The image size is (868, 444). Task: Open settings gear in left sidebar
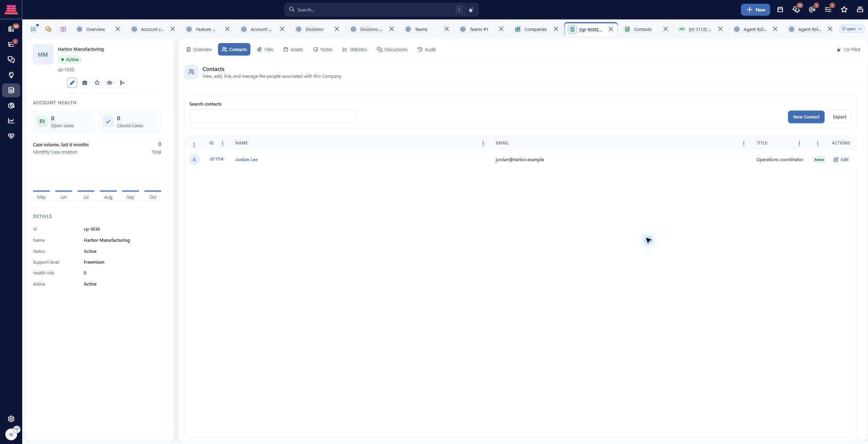click(11, 419)
